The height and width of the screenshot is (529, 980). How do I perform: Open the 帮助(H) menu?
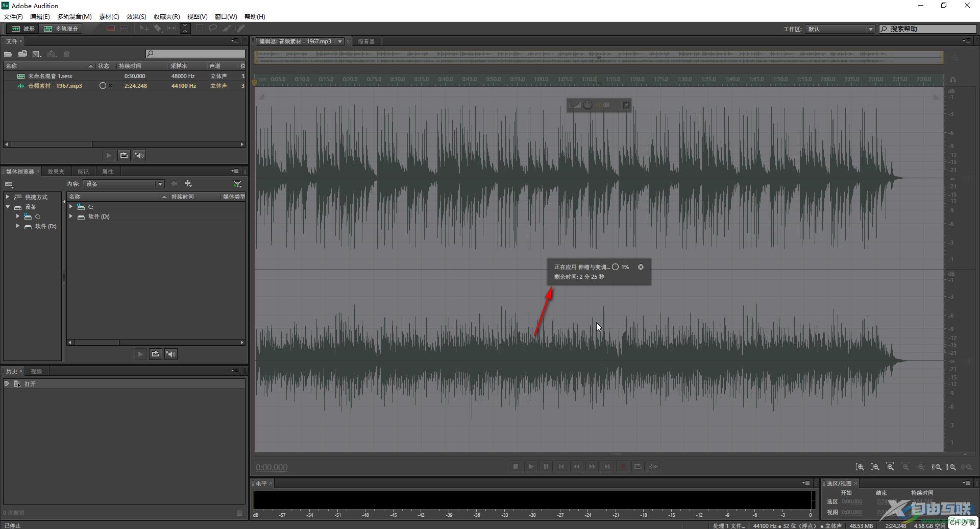(x=255, y=17)
